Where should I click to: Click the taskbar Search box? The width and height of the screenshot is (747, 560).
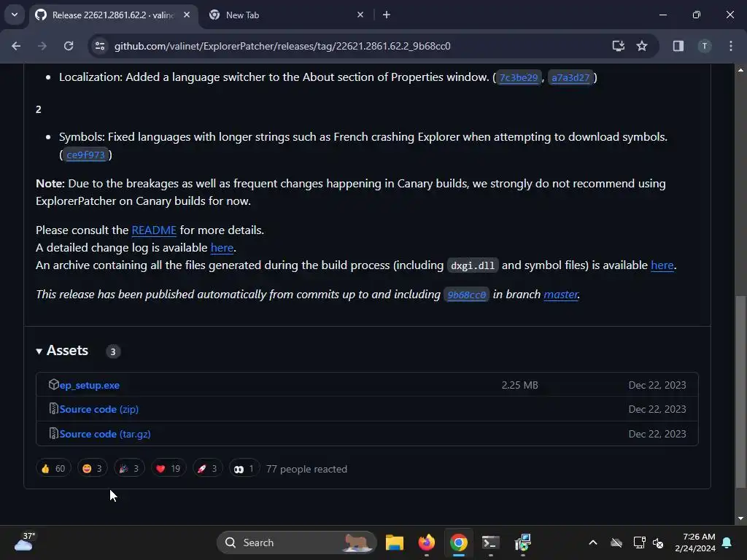pos(296,542)
